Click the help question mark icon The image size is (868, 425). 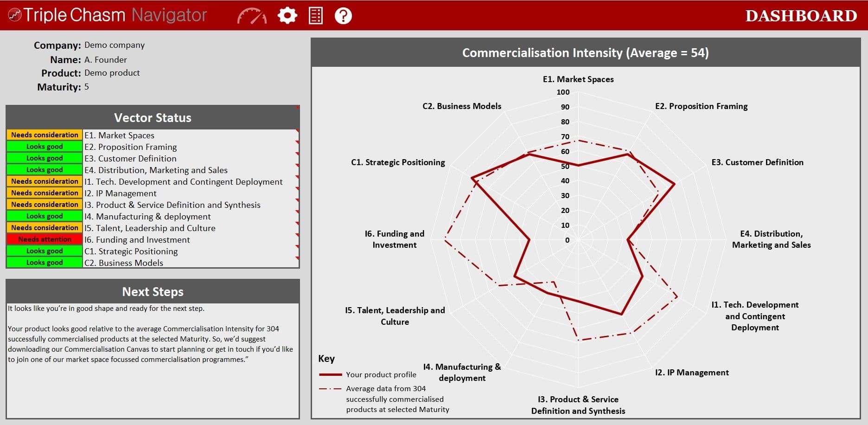coord(343,16)
